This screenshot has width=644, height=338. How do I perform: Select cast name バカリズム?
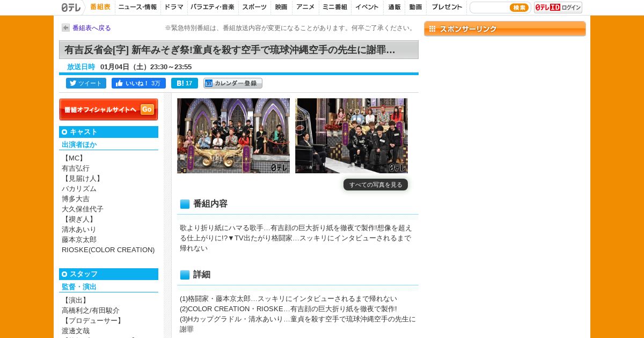[x=79, y=189]
